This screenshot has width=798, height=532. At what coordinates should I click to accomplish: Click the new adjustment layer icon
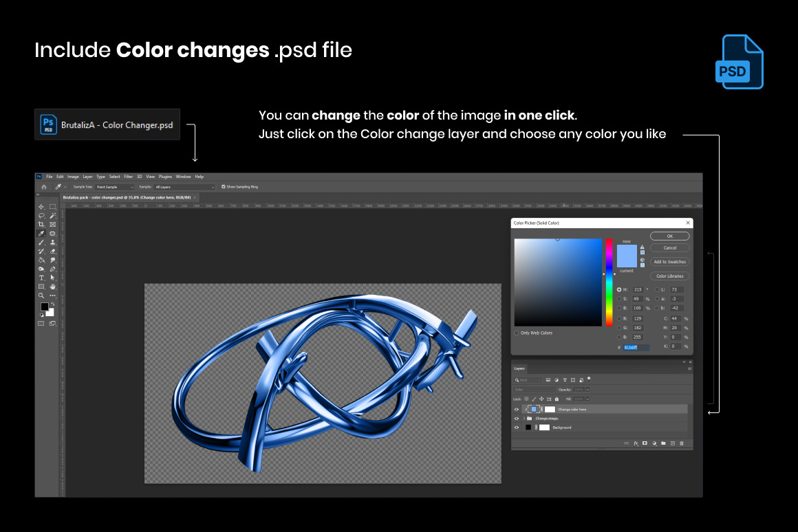654,443
